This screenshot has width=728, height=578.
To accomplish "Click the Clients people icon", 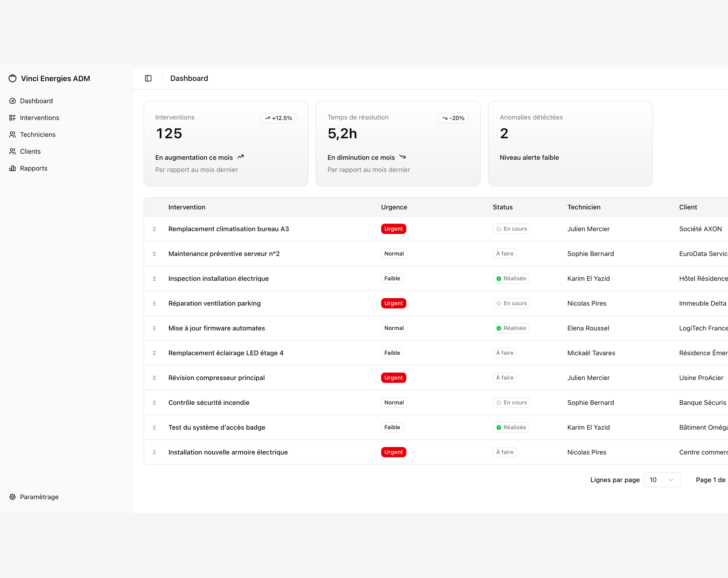I will 12,152.
